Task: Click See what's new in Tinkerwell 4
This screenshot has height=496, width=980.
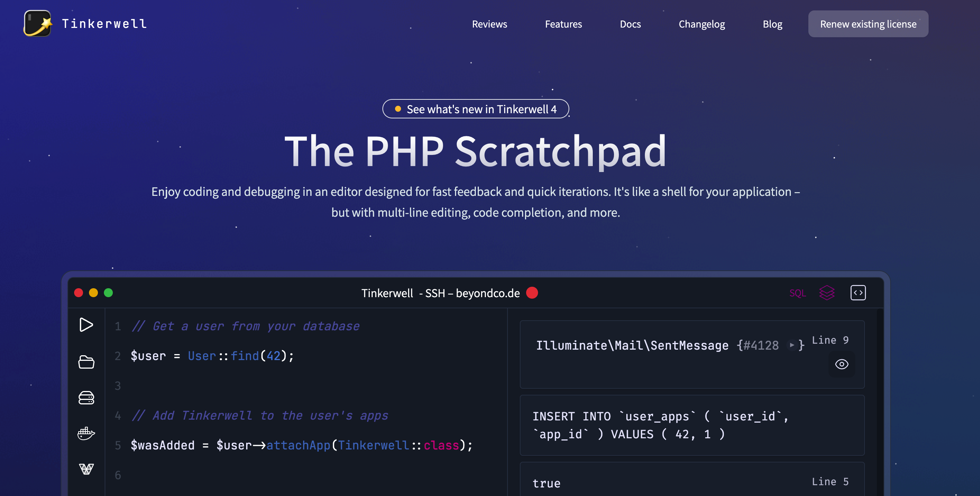Action: point(475,108)
